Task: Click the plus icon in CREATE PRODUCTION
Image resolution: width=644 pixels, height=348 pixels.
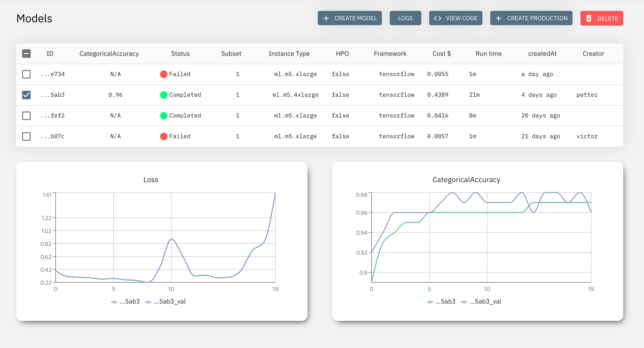Action: 498,18
